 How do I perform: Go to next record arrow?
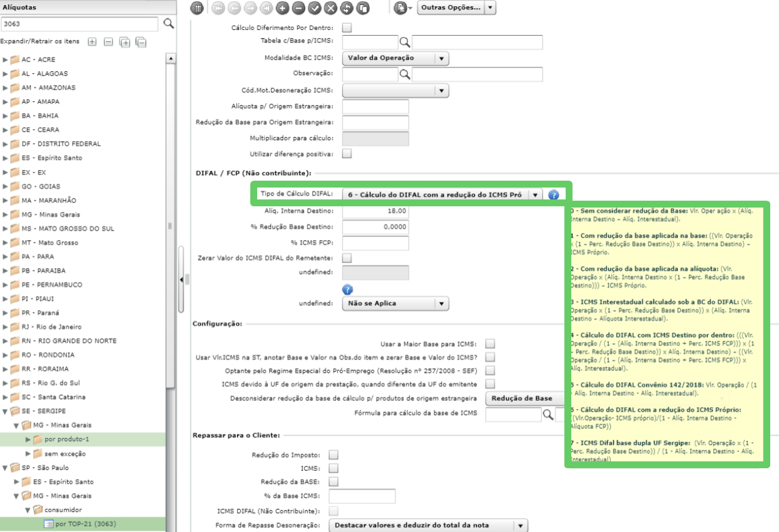tap(250, 8)
